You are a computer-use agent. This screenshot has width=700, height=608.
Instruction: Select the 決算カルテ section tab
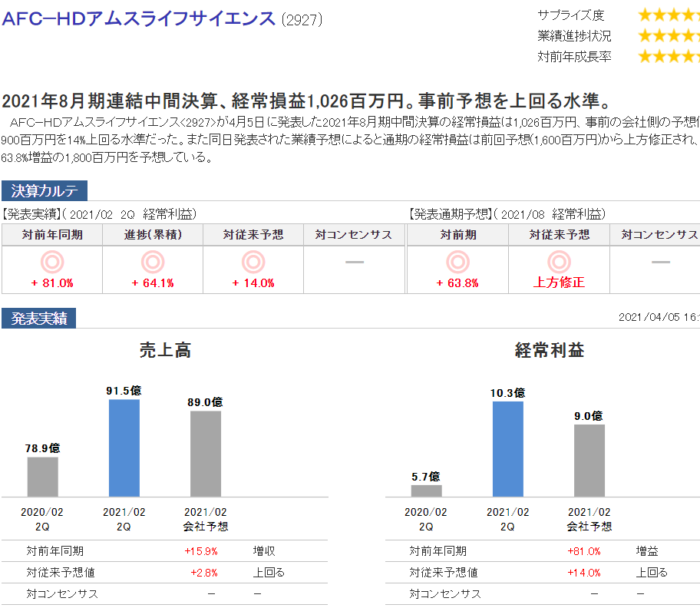(x=45, y=190)
